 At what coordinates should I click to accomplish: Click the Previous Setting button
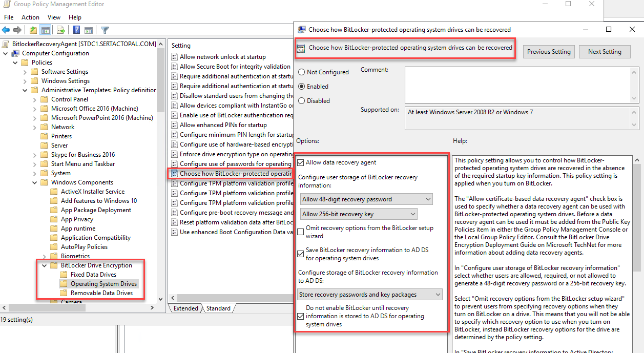(549, 52)
